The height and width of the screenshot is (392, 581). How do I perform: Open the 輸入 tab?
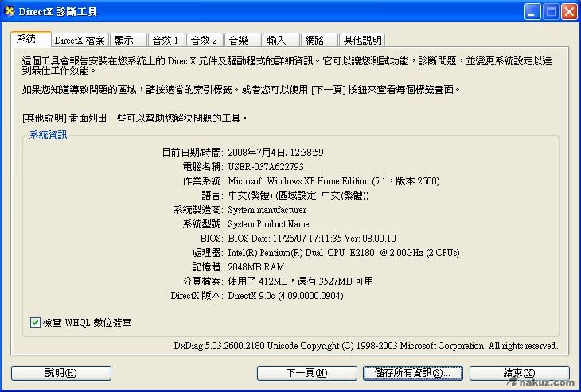point(281,40)
